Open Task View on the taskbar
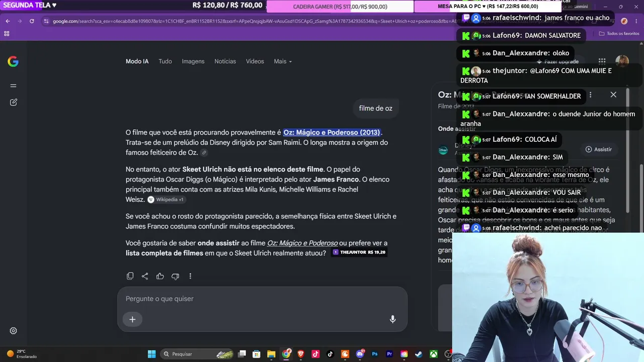Image resolution: width=644 pixels, height=362 pixels. pyautogui.click(x=242, y=354)
